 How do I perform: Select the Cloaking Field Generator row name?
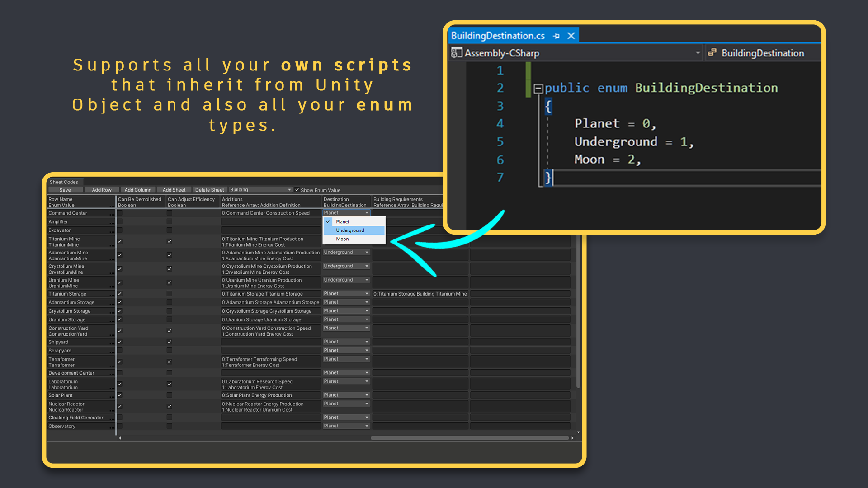click(76, 418)
